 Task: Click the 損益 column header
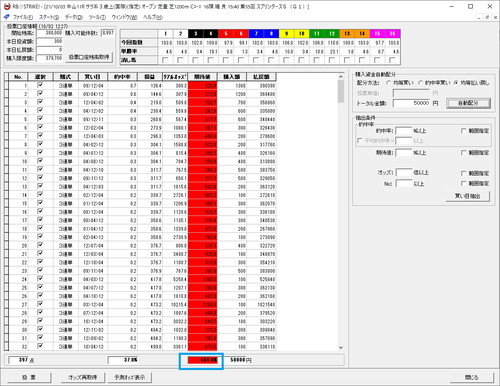click(150, 77)
